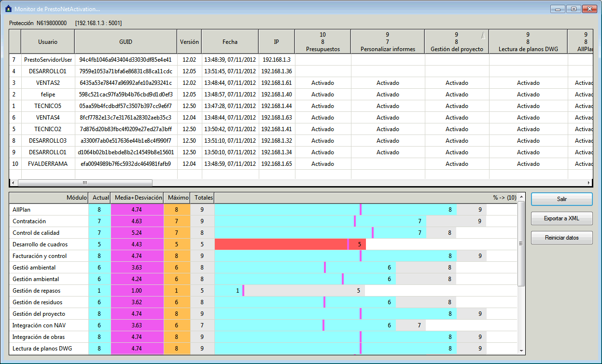Click IP address 192.168.1.40

pyautogui.click(x=277, y=94)
